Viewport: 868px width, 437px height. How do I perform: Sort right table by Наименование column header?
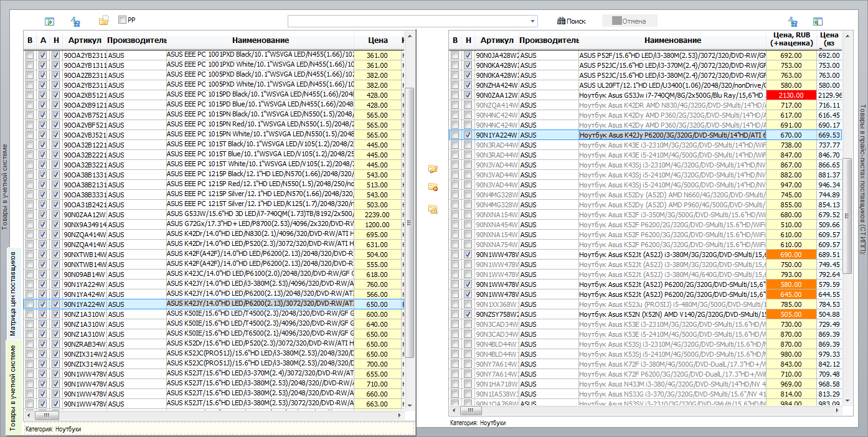tap(672, 40)
